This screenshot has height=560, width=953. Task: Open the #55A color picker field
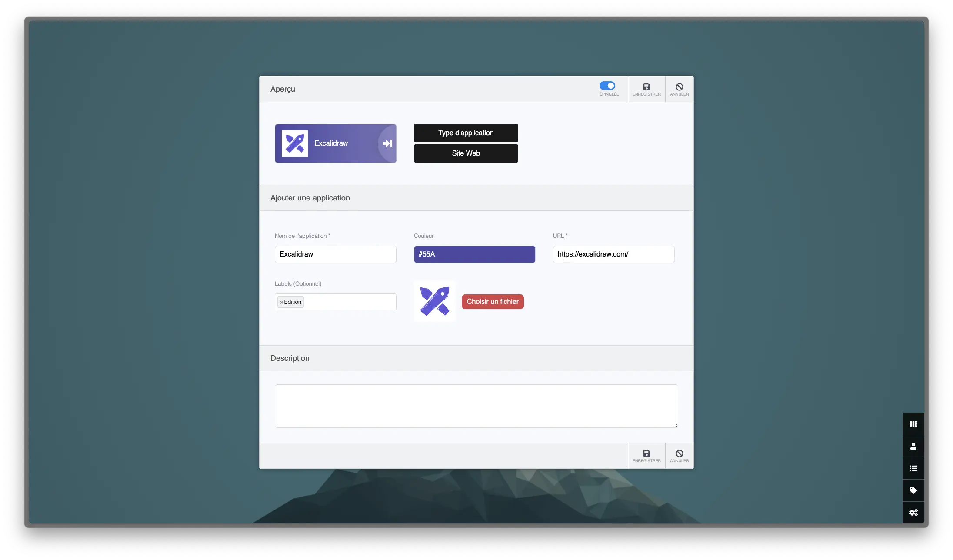(x=474, y=254)
